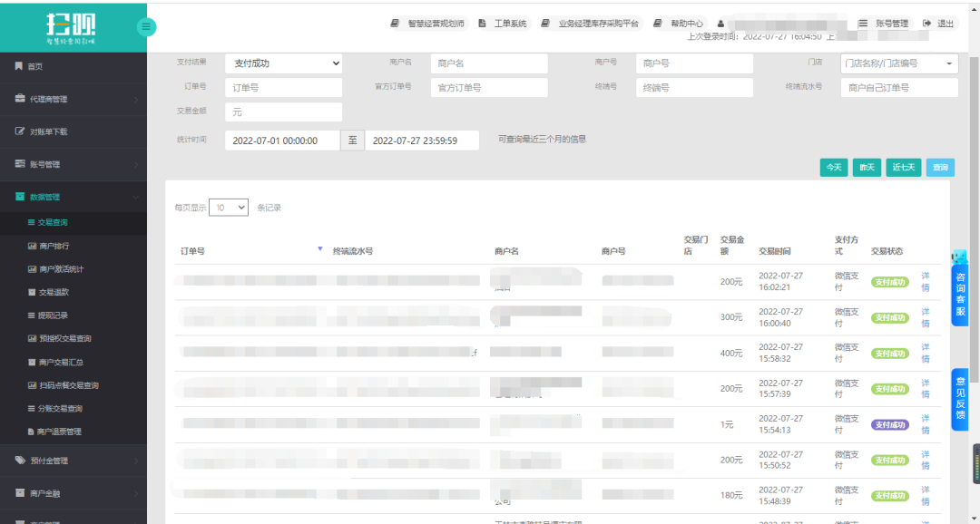Image resolution: width=980 pixels, height=524 pixels.
Task: Open 对账单下载 in the sidebar
Action: coord(73,131)
